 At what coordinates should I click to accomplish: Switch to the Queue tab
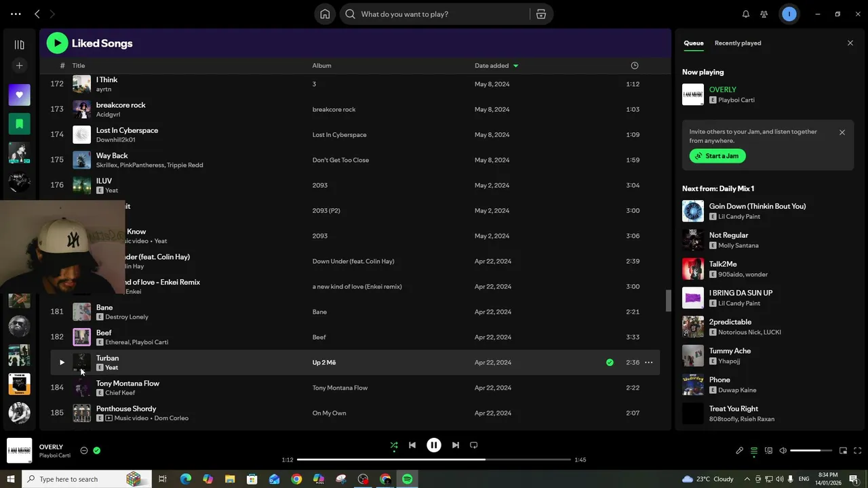(x=693, y=43)
